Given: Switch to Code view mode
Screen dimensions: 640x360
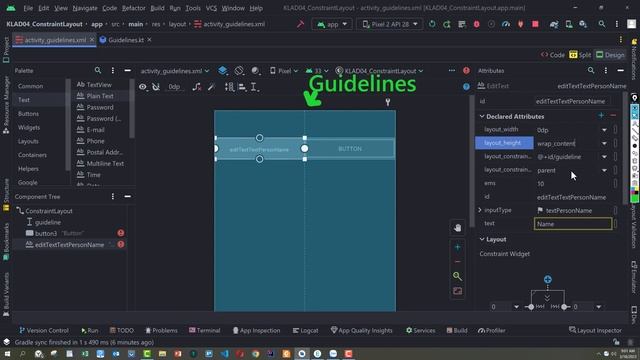Looking at the screenshot, I should pos(553,55).
